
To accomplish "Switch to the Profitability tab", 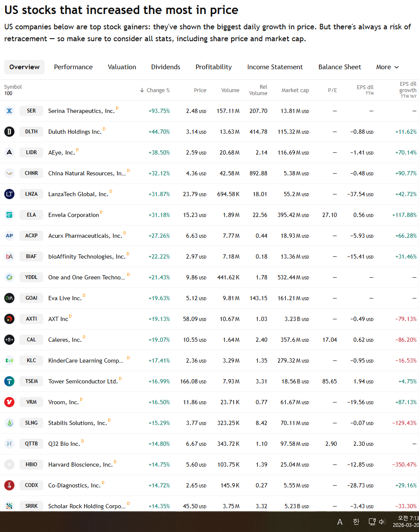I will click(x=214, y=67).
